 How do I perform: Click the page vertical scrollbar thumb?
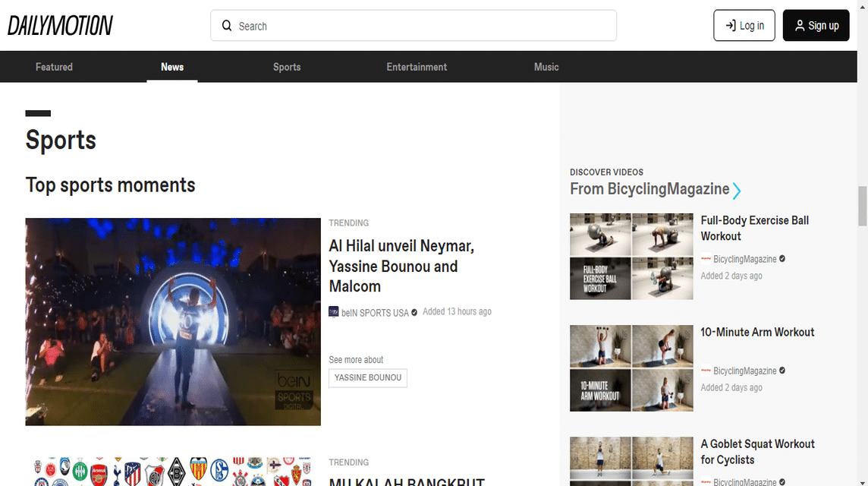[862, 206]
